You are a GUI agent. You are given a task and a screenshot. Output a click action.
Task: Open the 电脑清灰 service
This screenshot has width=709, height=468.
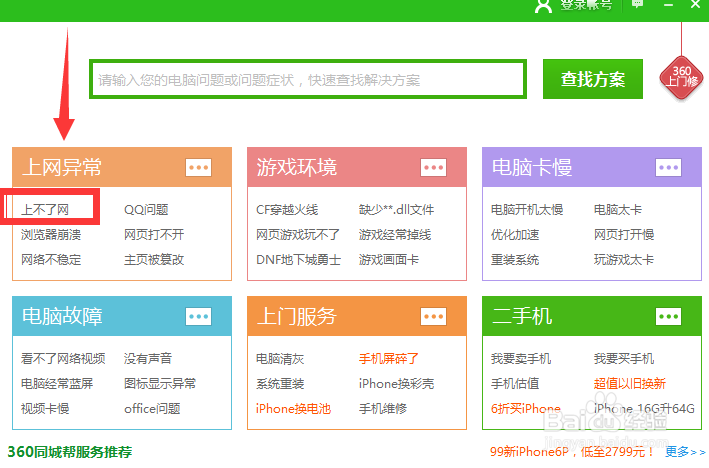pyautogui.click(x=280, y=359)
